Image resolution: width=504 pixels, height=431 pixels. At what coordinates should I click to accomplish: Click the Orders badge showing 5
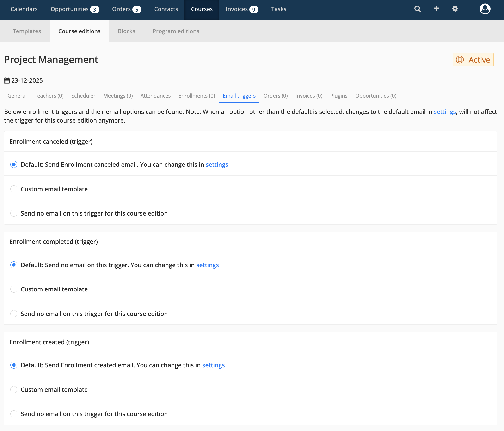click(x=137, y=9)
